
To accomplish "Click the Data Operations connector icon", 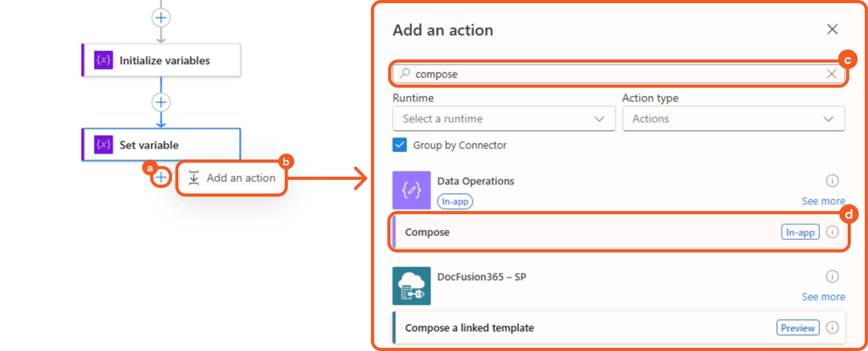I will 411,190.
